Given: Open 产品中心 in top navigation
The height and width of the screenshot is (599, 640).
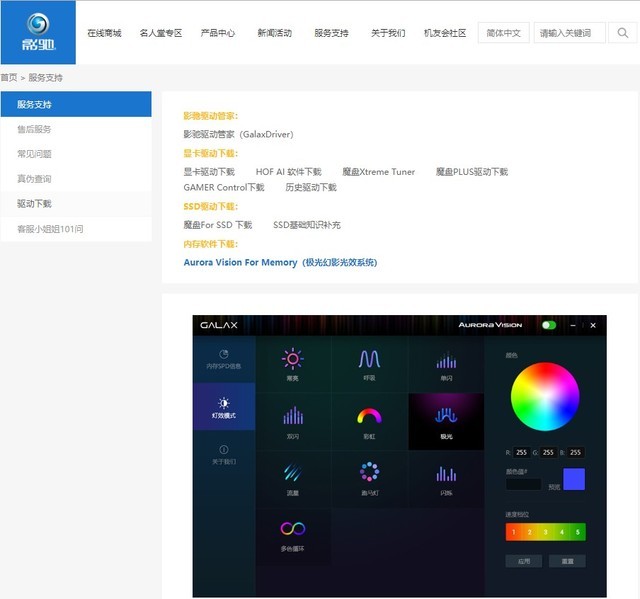Looking at the screenshot, I should pyautogui.click(x=218, y=33).
